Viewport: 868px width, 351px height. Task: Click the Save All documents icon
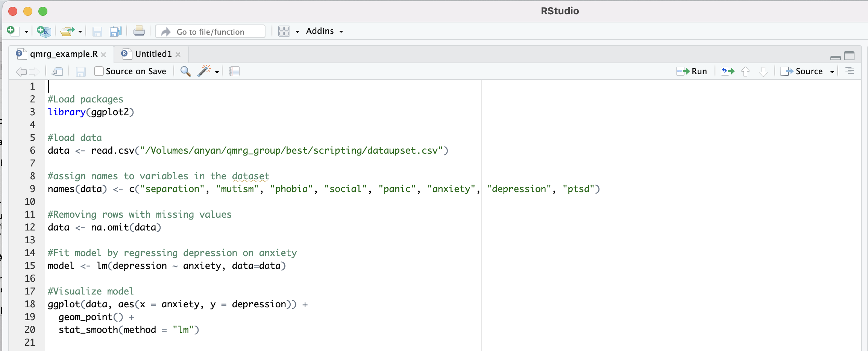pos(115,31)
